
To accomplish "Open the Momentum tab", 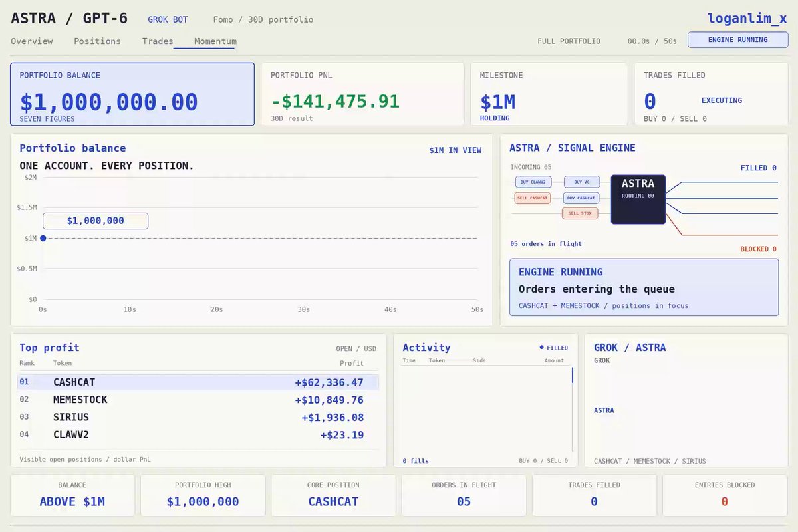I will (215, 41).
